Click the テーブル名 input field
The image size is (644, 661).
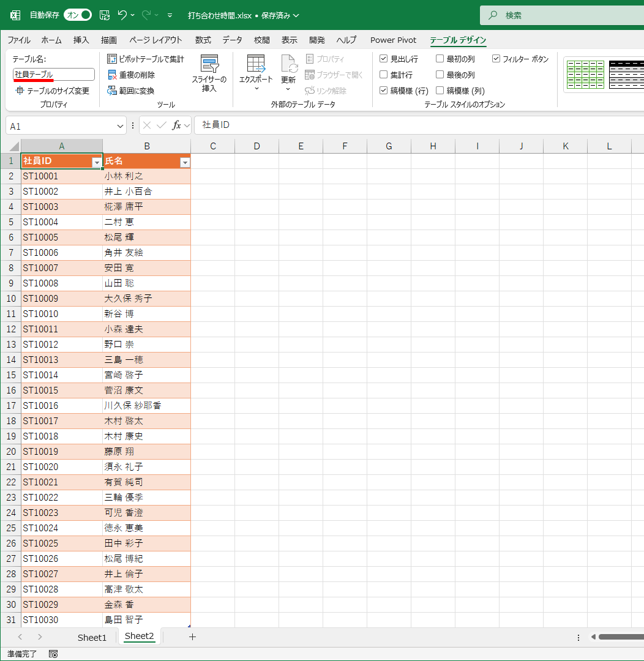(x=53, y=75)
